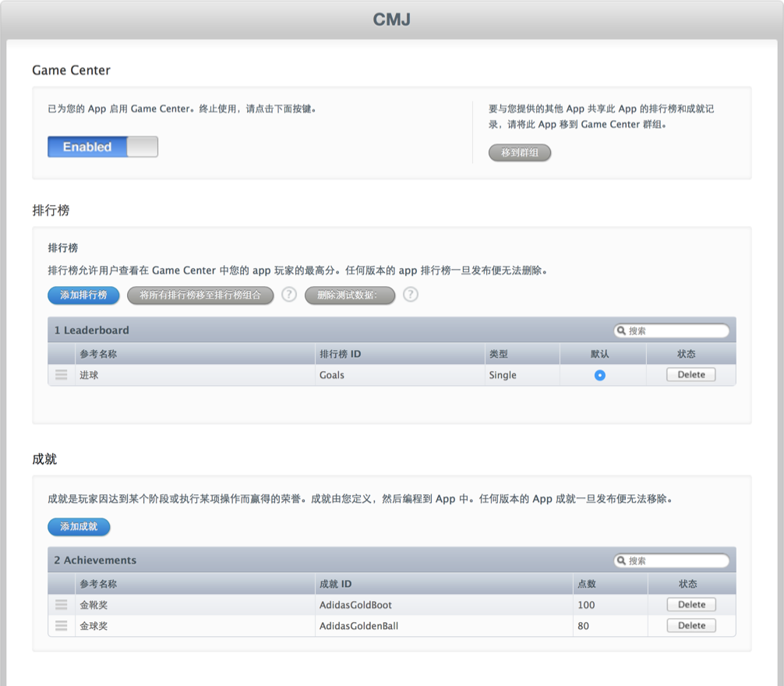Click 将所有排行榜移至排行榜组合
784x686 pixels.
tap(200, 295)
